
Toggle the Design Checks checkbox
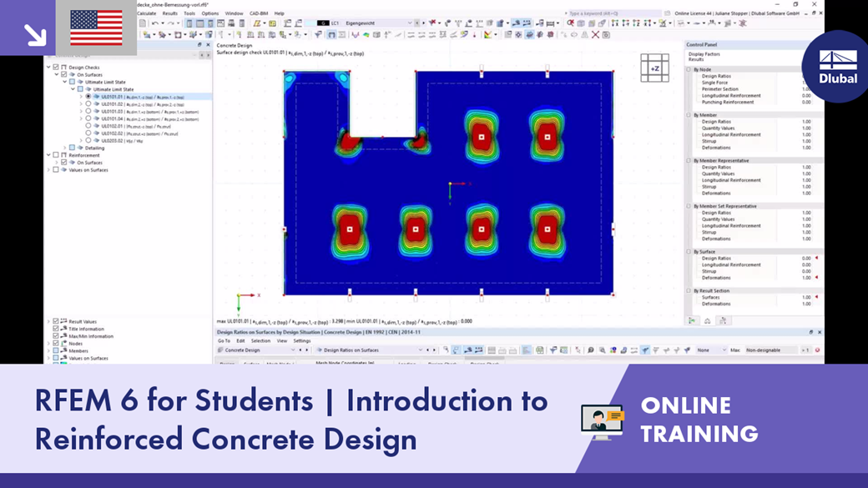coord(56,67)
